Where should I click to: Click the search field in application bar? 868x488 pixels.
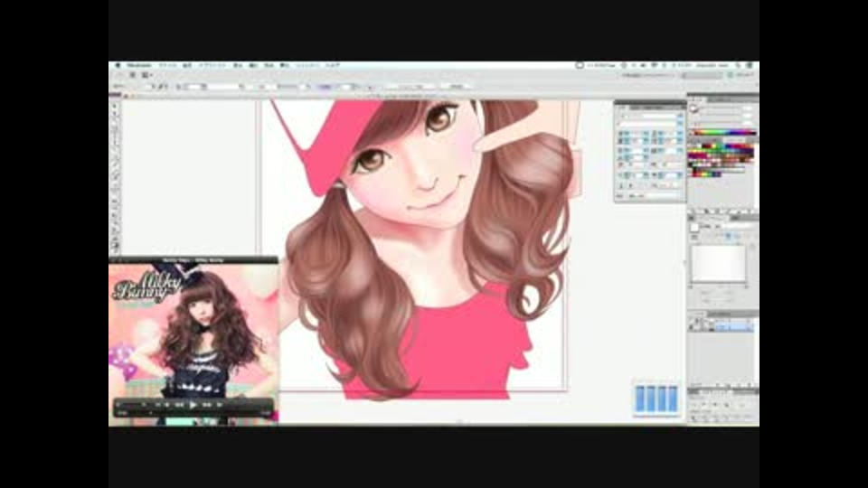[x=702, y=75]
